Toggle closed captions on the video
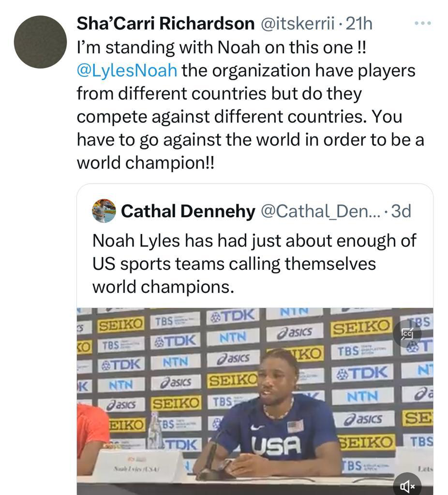This screenshot has width=448, height=495. point(407,333)
